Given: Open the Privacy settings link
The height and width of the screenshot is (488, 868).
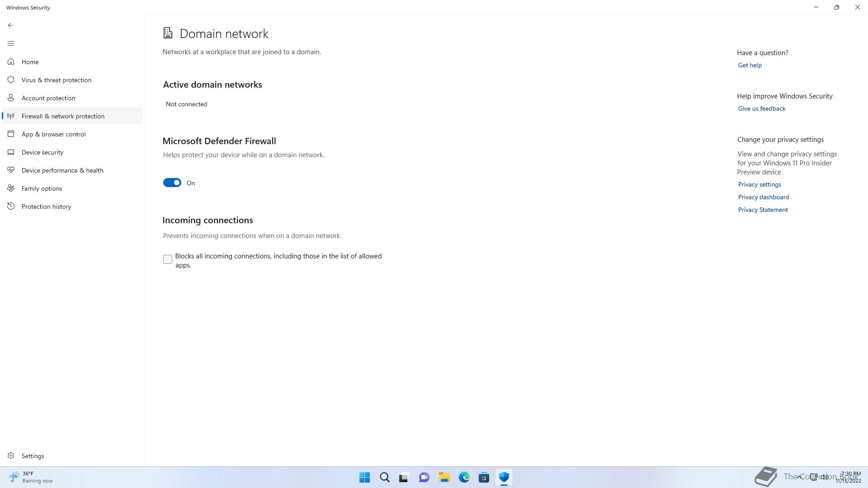Looking at the screenshot, I should coord(759,184).
